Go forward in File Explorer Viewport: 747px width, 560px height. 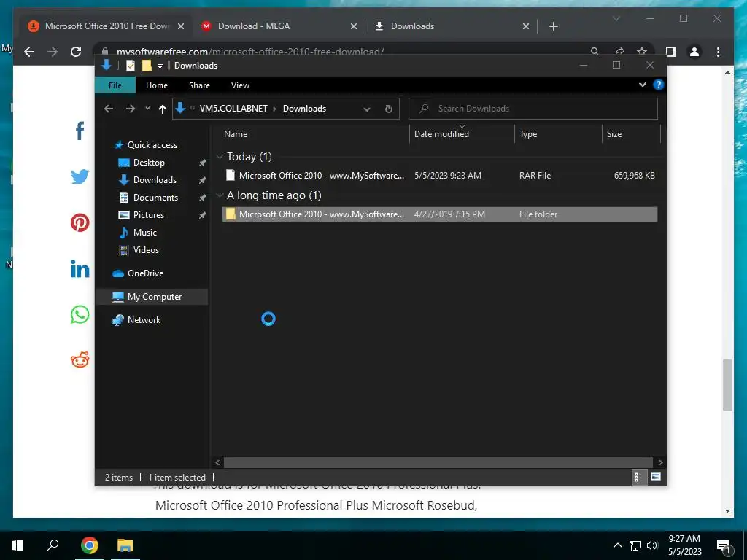(130, 109)
